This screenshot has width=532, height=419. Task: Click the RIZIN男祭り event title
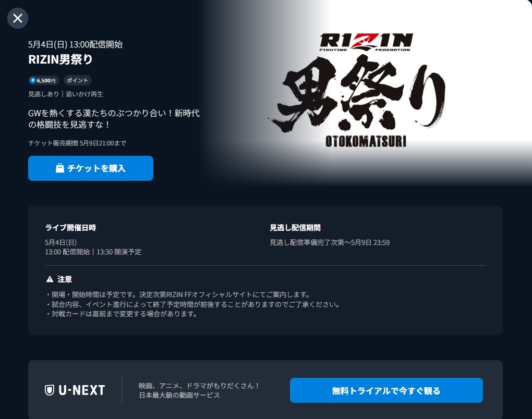click(61, 59)
